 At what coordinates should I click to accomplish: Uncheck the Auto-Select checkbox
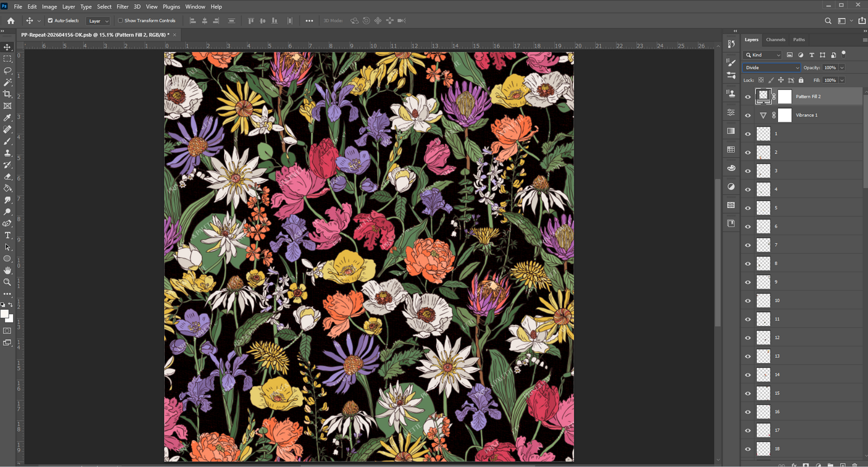pyautogui.click(x=50, y=20)
